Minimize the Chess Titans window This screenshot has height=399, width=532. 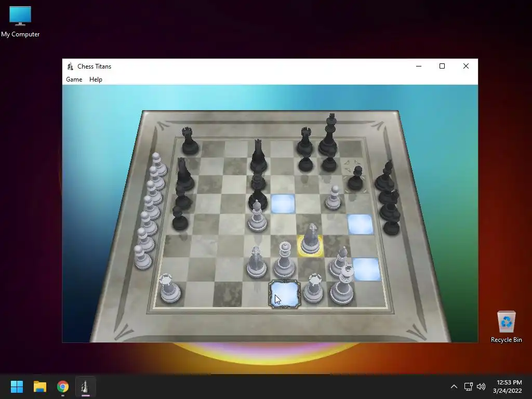pos(419,66)
